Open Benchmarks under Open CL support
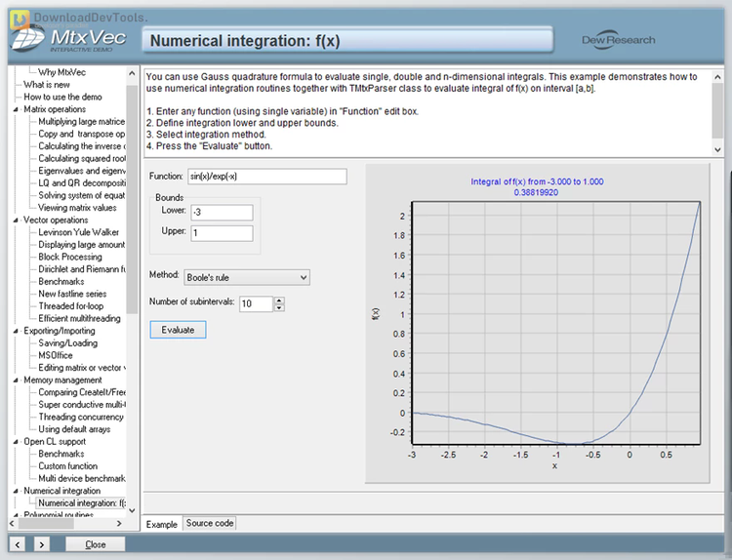Screen dimensions: 732x560 click(61, 454)
